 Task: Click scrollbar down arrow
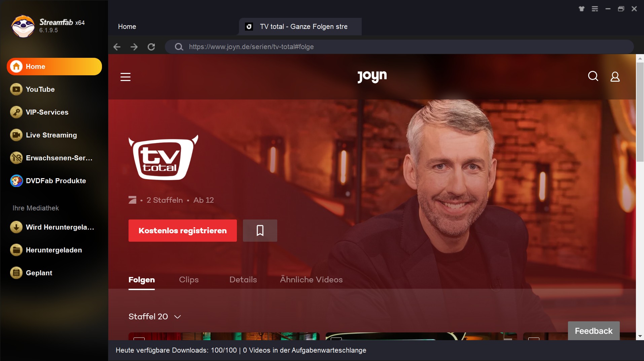click(640, 336)
